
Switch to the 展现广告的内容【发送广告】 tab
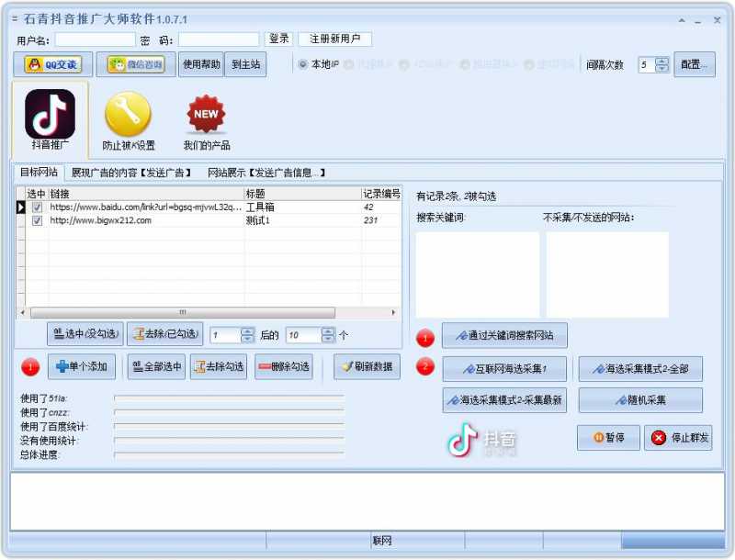coord(131,172)
